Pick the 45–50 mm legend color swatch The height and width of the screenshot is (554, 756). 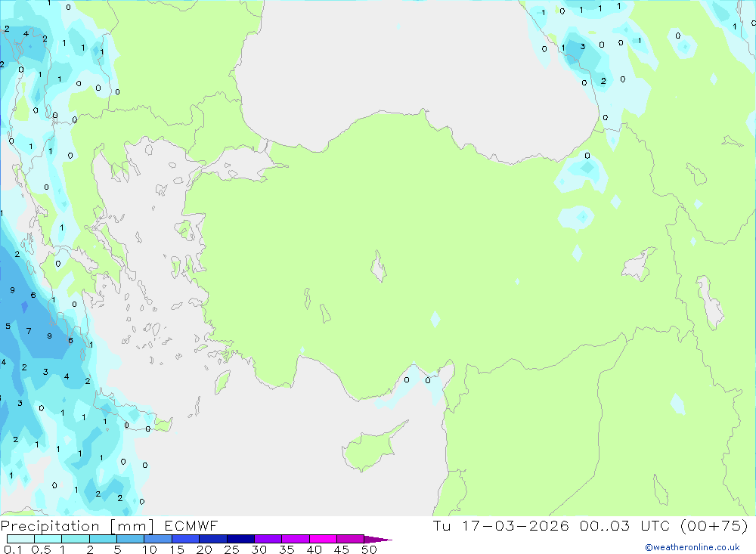(350, 539)
